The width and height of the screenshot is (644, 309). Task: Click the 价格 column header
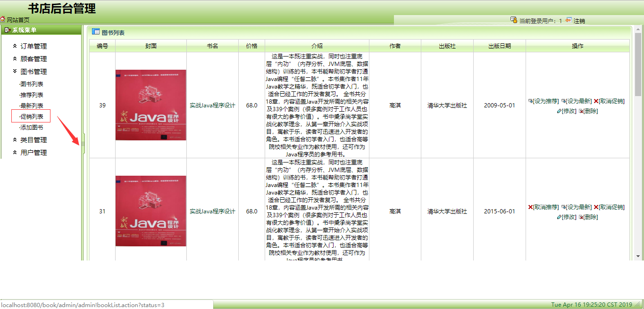click(251, 46)
